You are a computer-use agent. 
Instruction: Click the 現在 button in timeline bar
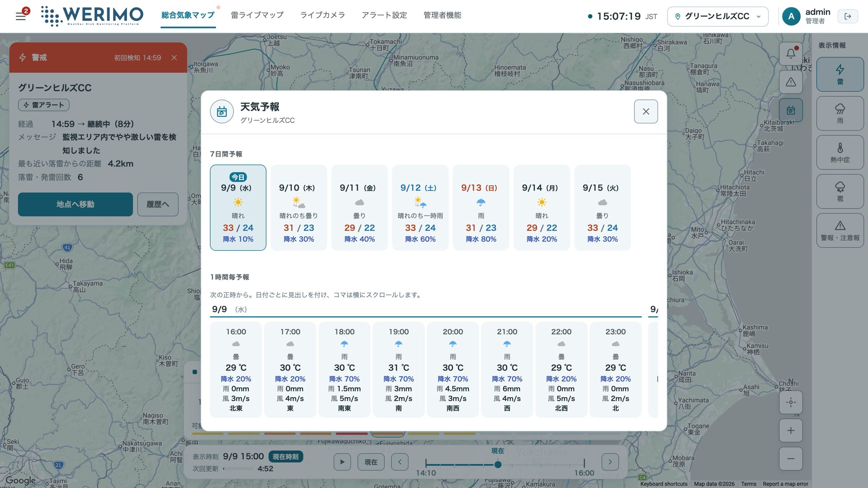(x=371, y=462)
